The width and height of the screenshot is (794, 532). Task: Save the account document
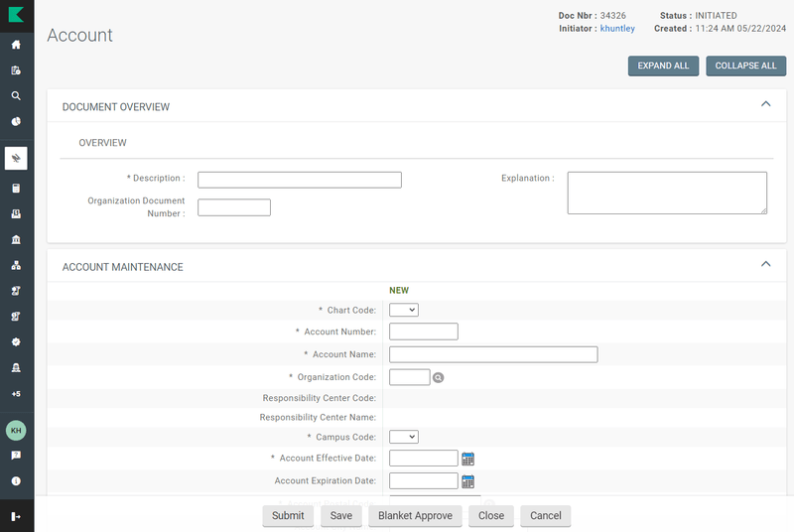[341, 516]
